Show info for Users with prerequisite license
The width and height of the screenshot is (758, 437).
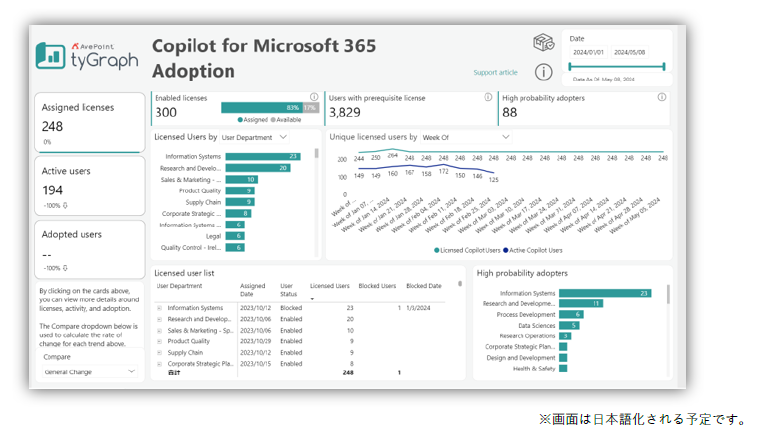pos(488,97)
